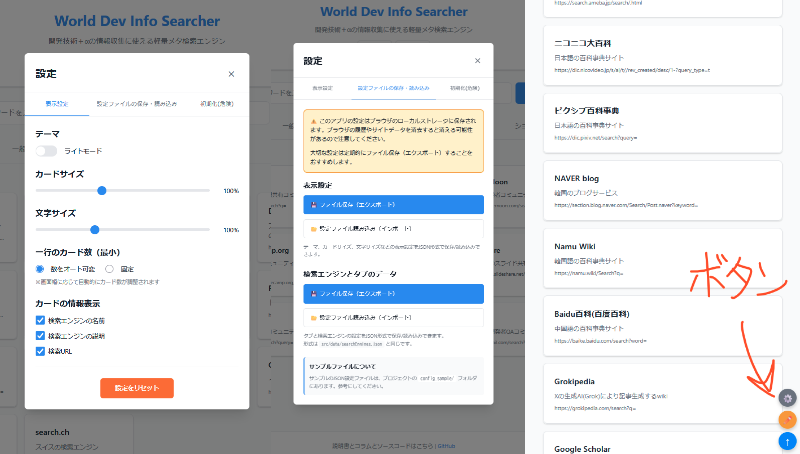Select the 固定 radio button

109,269
